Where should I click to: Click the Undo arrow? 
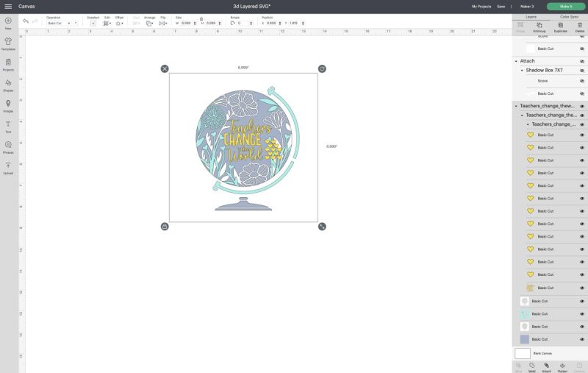point(26,21)
